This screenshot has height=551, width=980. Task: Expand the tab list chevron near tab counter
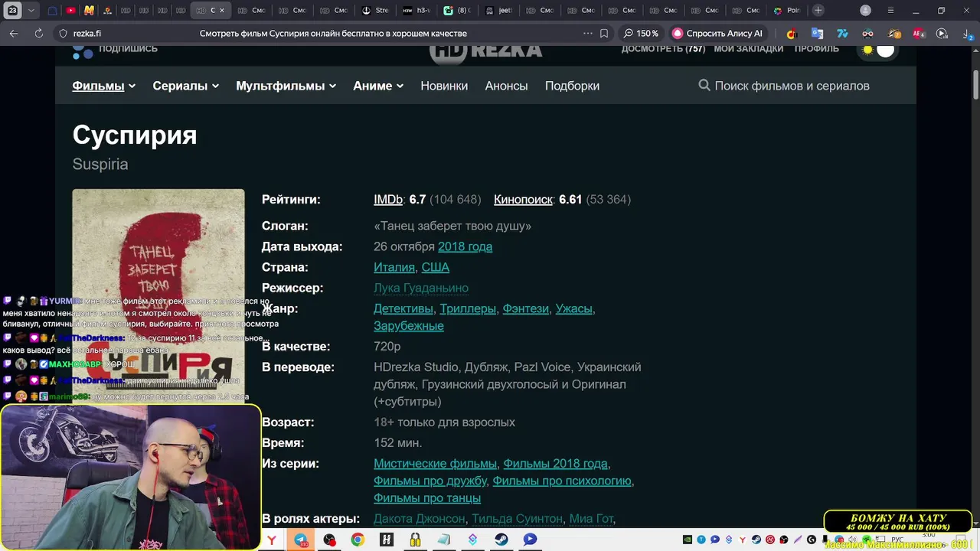point(31,11)
